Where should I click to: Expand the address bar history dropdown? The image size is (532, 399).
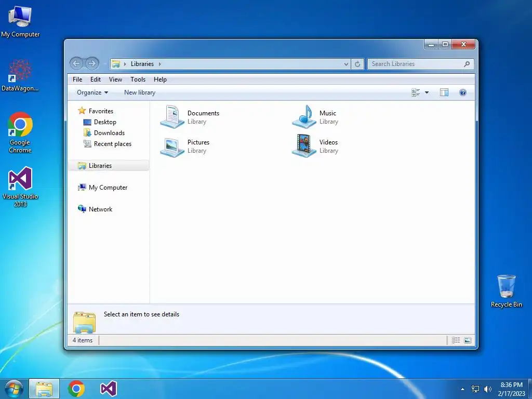[x=346, y=64]
